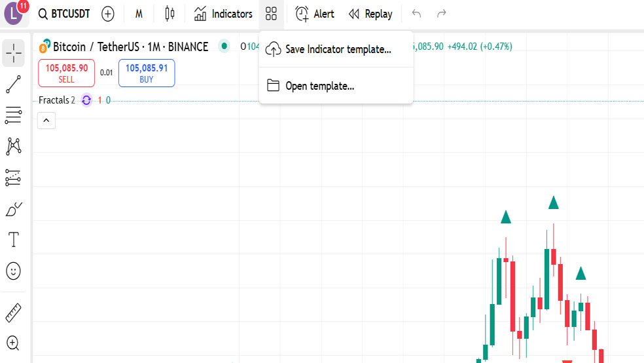Change the M monthly time interval
Screen dimensions: 644x363
[139, 14]
